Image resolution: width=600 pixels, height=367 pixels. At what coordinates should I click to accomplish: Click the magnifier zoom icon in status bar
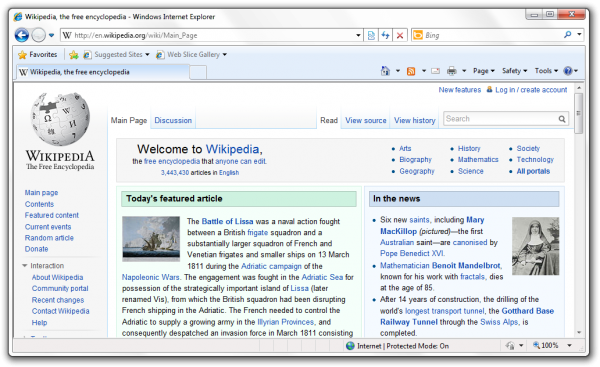(x=536, y=345)
